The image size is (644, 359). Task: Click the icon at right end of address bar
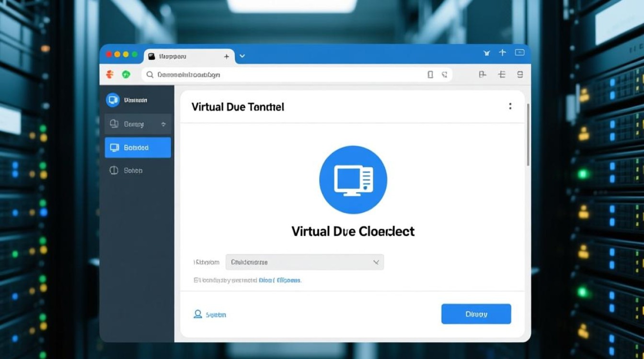pyautogui.click(x=444, y=74)
